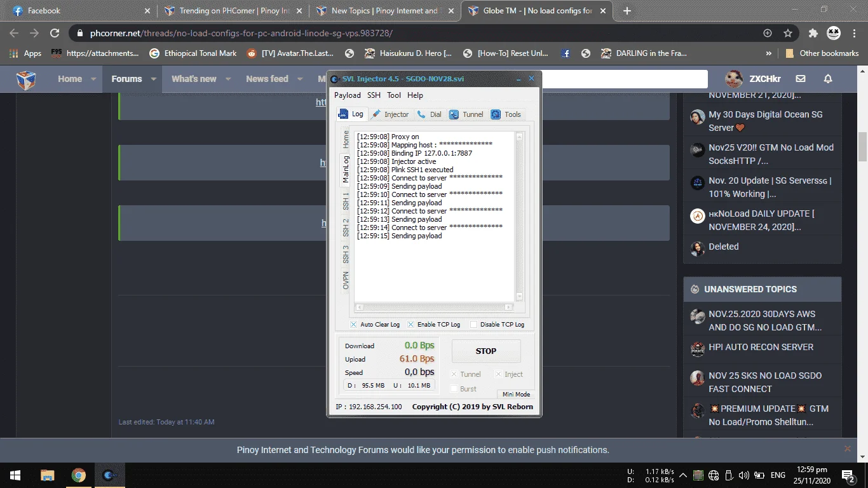Image resolution: width=868 pixels, height=488 pixels.
Task: Check the Burst checkbox
Action: pos(454,389)
